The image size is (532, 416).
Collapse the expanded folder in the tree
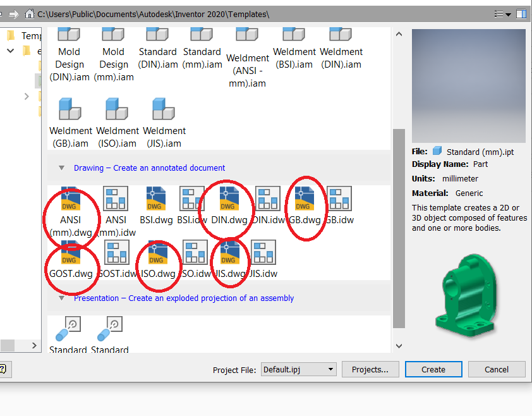(x=11, y=51)
